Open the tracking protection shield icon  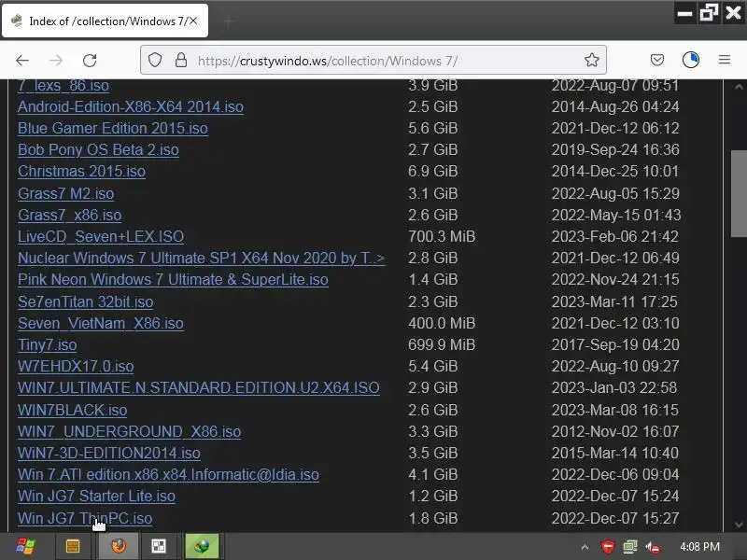pyautogui.click(x=155, y=61)
